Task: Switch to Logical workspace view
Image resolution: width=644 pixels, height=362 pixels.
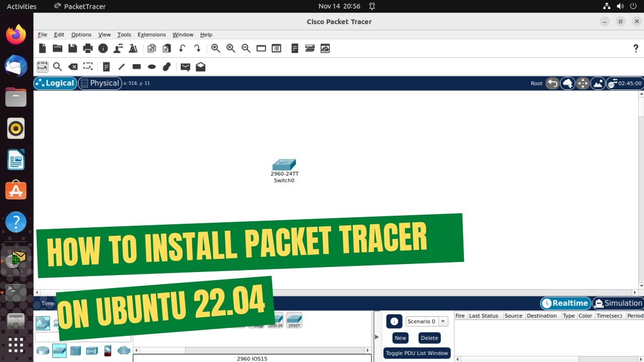Action: click(55, 83)
